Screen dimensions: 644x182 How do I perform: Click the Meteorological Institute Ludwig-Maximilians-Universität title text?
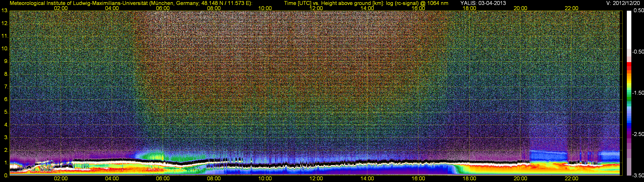click(131, 3)
